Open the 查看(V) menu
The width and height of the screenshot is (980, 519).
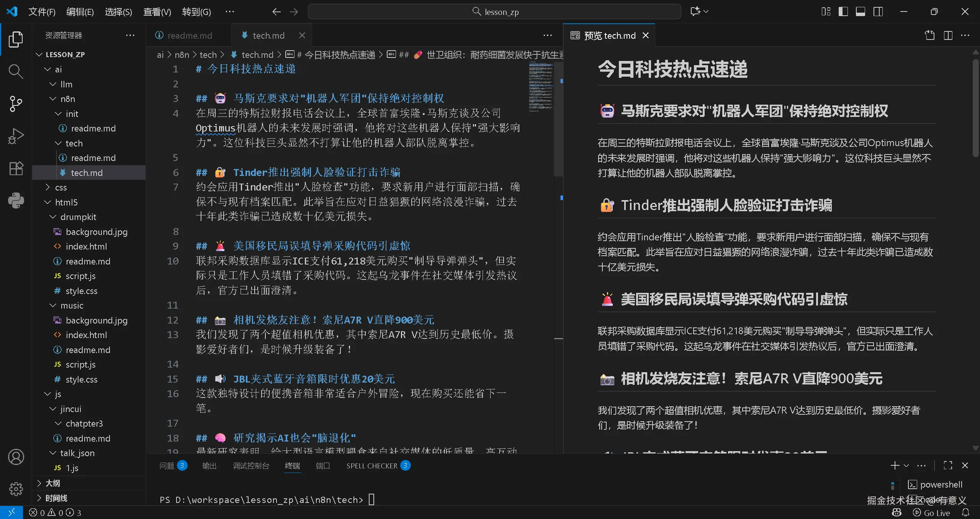point(157,11)
